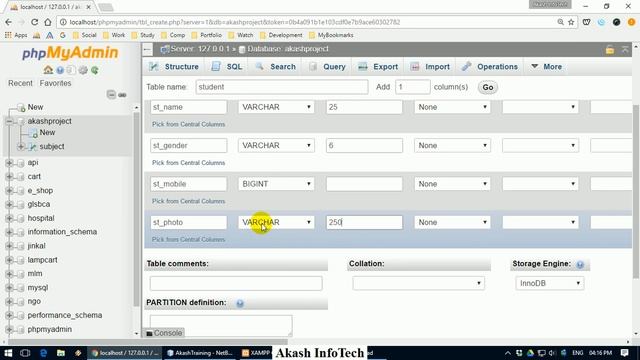640x360 pixels.
Task: Open st_name default dropdown None
Action: pos(452,107)
